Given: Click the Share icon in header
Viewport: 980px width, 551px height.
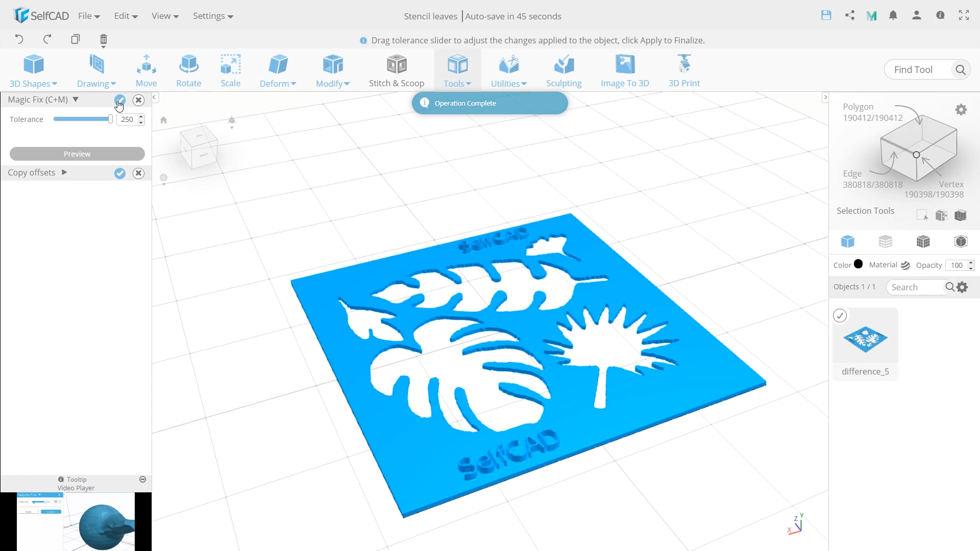Looking at the screenshot, I should pos(850,15).
